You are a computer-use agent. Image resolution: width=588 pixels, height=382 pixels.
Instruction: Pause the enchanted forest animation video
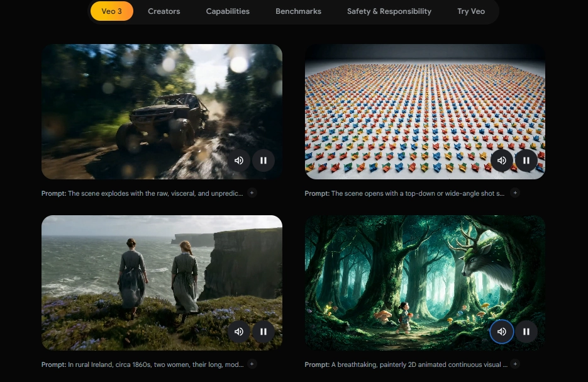pos(526,332)
